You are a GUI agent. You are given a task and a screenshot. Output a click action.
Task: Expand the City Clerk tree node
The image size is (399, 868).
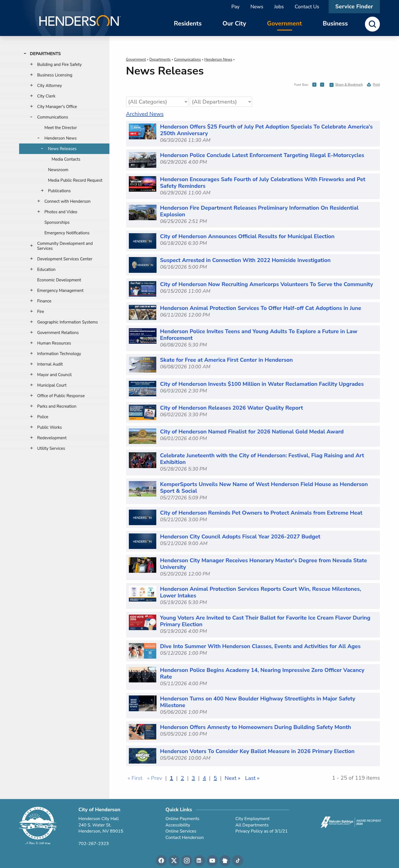pos(31,96)
